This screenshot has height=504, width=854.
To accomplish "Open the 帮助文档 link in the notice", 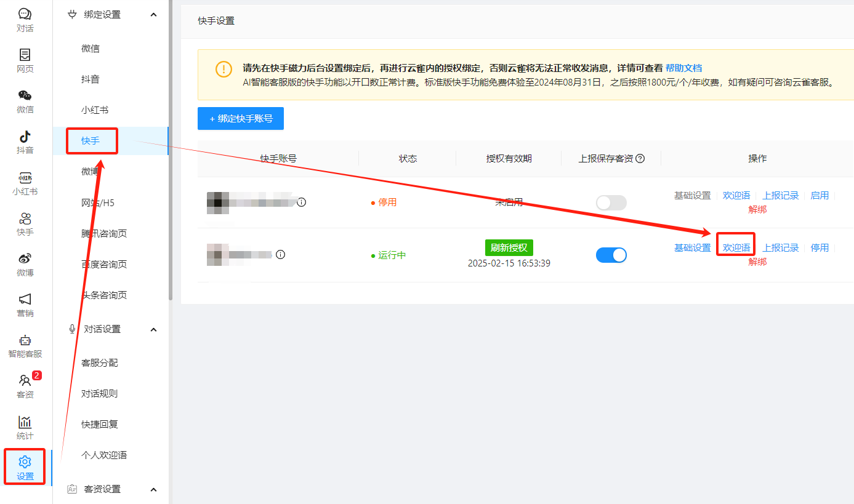I will coord(683,68).
